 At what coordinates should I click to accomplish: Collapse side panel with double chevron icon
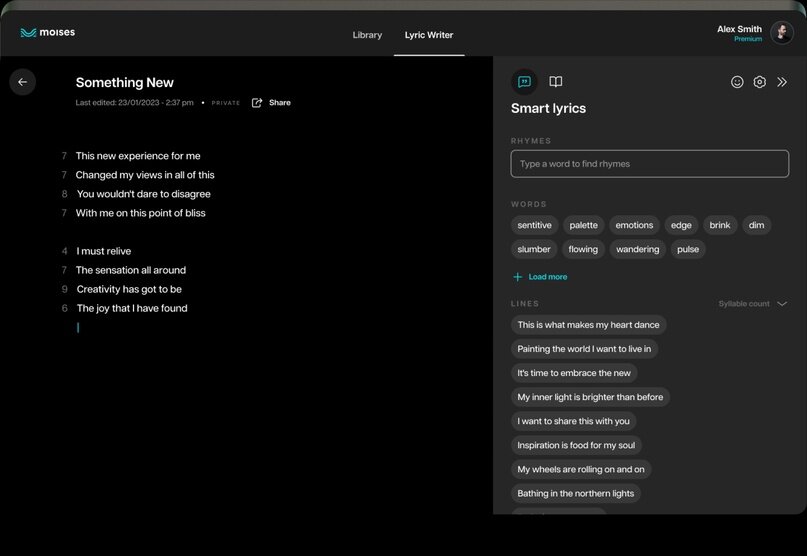[x=782, y=82]
